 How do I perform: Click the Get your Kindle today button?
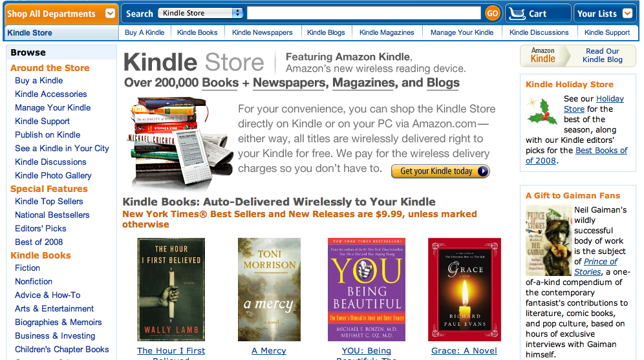pos(440,171)
